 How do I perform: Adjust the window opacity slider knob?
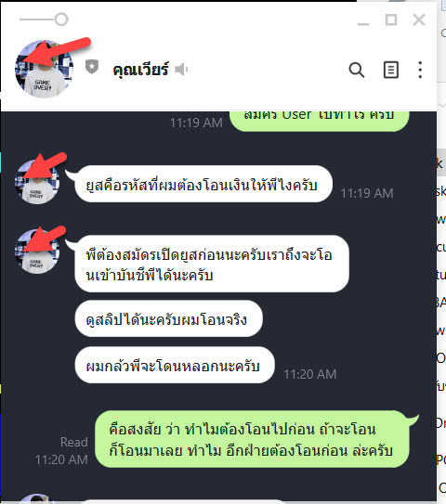point(61,19)
